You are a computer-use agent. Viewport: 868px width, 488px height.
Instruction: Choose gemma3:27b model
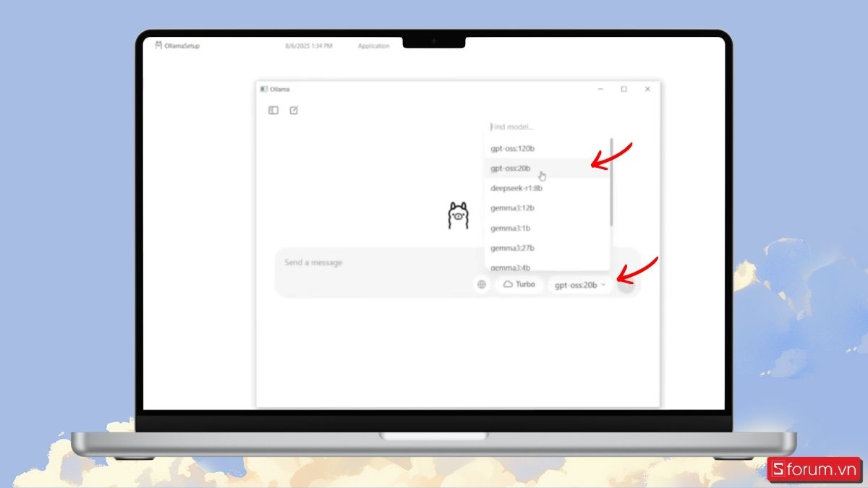click(x=548, y=248)
